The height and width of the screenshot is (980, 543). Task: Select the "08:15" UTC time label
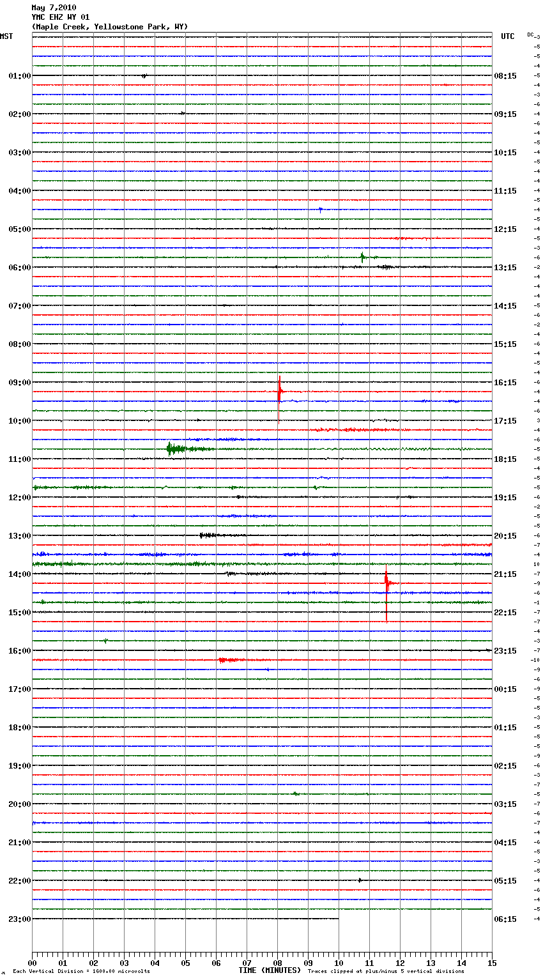505,76
